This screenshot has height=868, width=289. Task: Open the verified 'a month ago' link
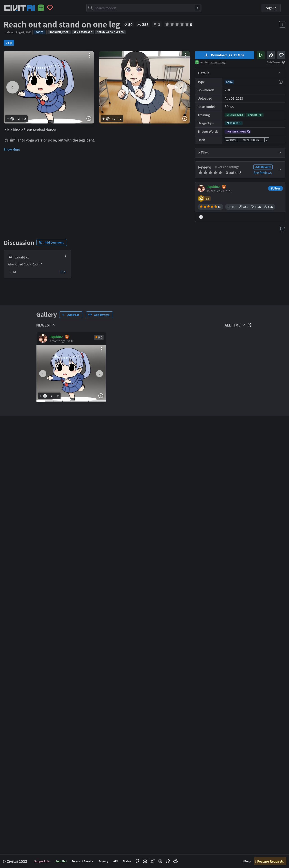218,62
